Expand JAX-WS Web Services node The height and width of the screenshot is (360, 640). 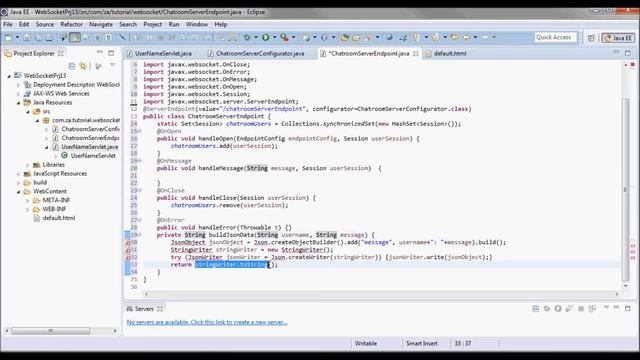pos(18,94)
